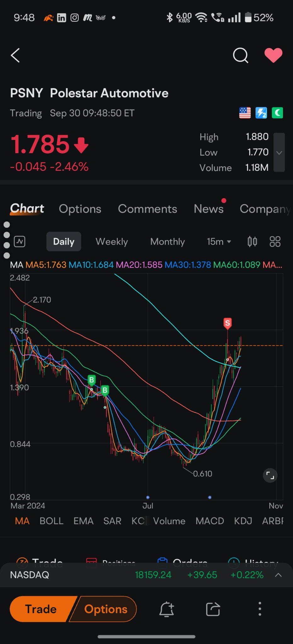Tap the blue lightning bolt badge
This screenshot has width=293, height=644.
pos(261,113)
